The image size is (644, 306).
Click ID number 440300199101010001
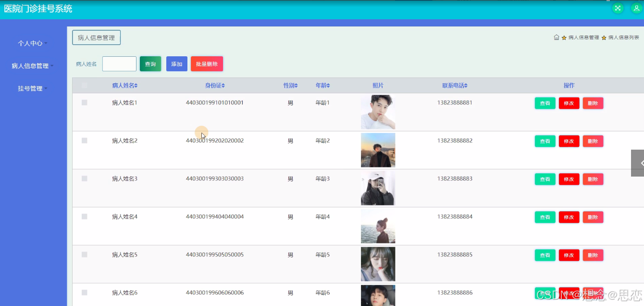click(215, 102)
